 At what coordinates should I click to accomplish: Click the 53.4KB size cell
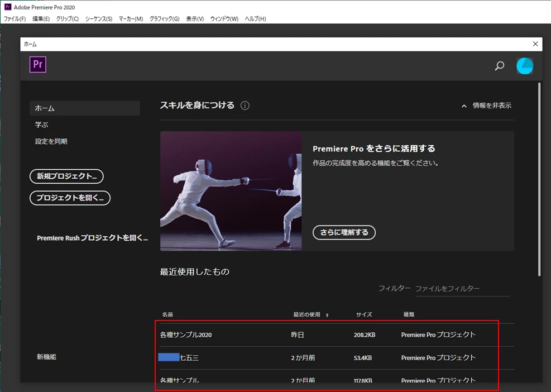363,358
